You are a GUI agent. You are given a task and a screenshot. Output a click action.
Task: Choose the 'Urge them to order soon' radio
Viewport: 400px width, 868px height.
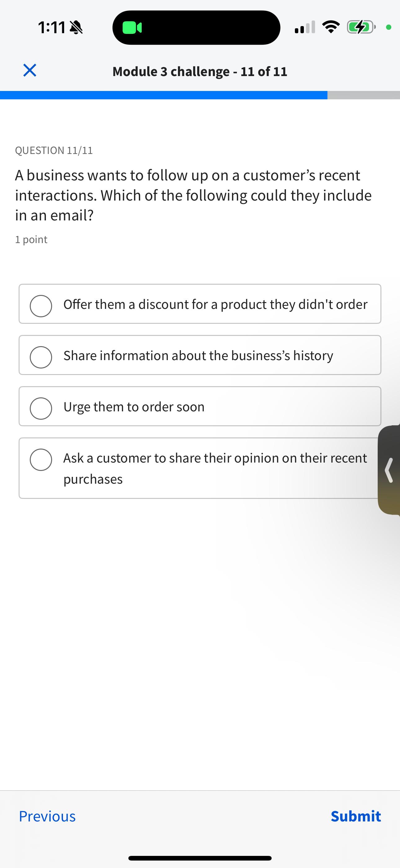click(41, 409)
